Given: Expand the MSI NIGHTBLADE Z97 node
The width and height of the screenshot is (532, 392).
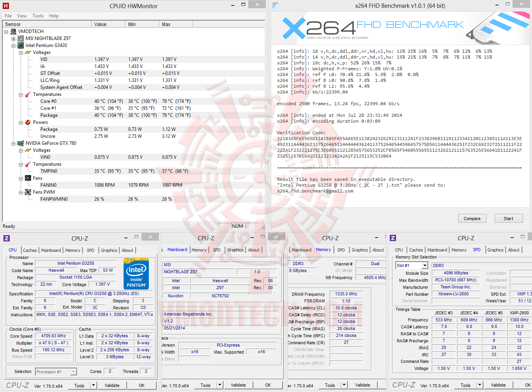Looking at the screenshot, I should click(x=14, y=38).
